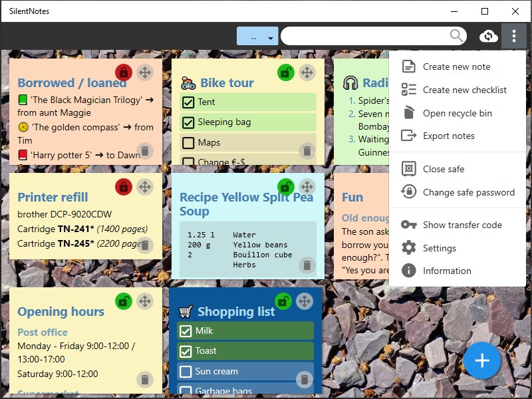Screen dimensions: 532x399
Task: Click the trash icon on Shopping list note
Action: click(x=304, y=380)
